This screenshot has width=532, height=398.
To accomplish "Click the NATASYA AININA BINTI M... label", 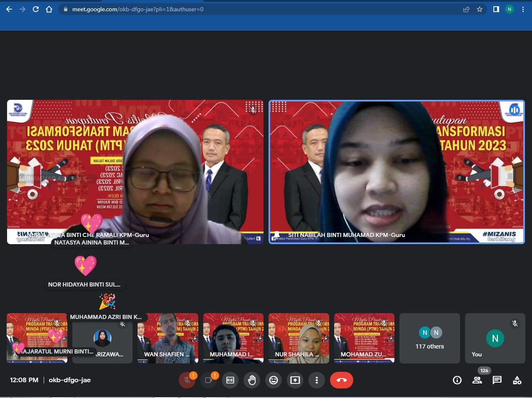I will pos(92,242).
